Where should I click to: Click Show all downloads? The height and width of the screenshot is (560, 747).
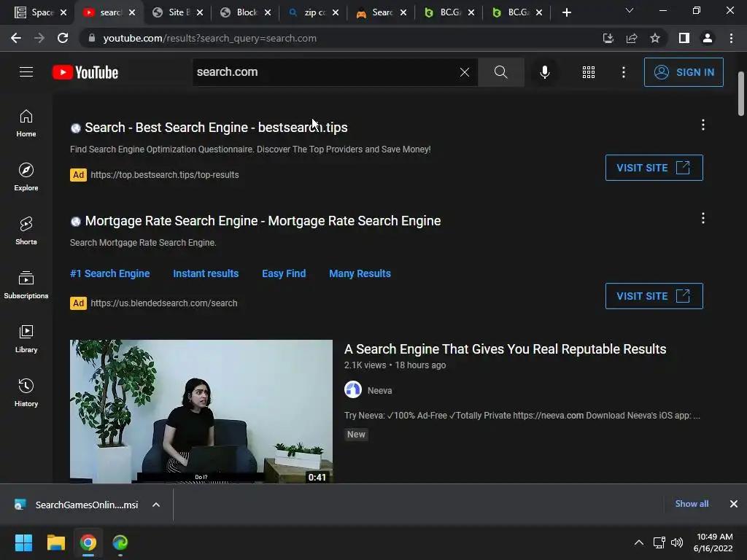(x=692, y=504)
